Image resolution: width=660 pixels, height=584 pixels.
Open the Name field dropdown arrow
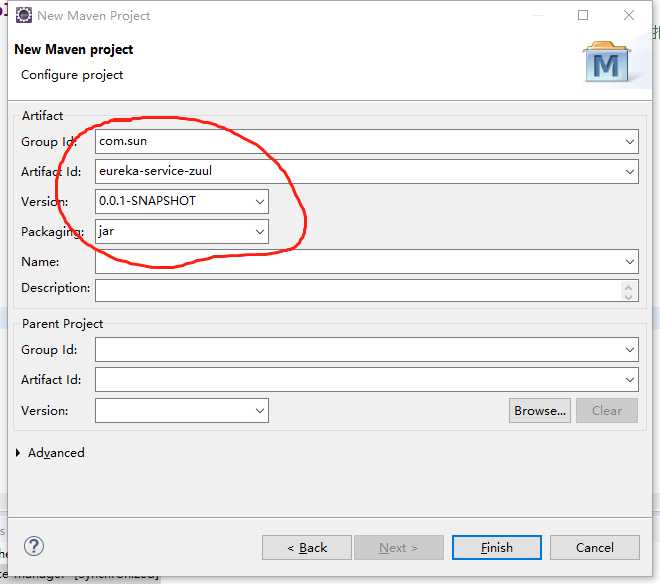[629, 261]
